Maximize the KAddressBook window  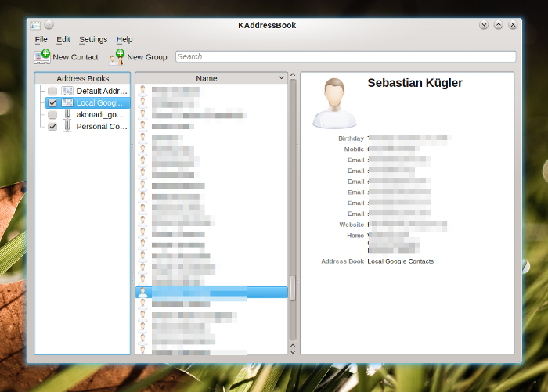point(499,25)
